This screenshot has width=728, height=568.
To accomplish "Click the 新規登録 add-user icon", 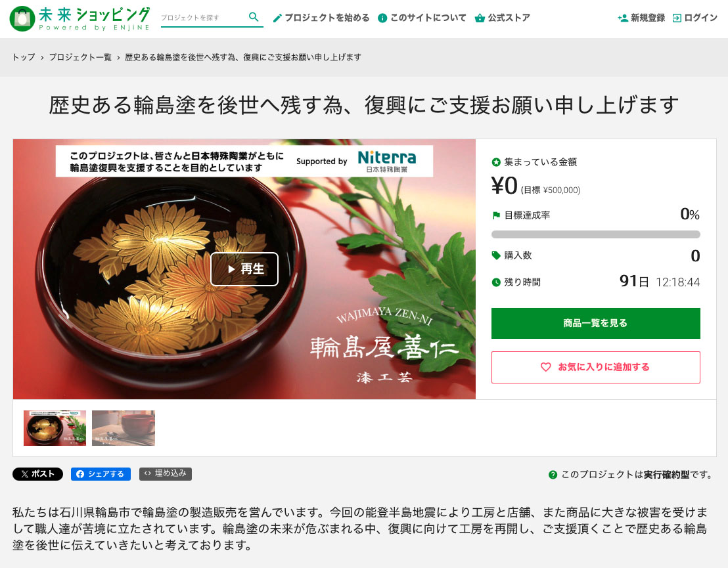I will [623, 18].
